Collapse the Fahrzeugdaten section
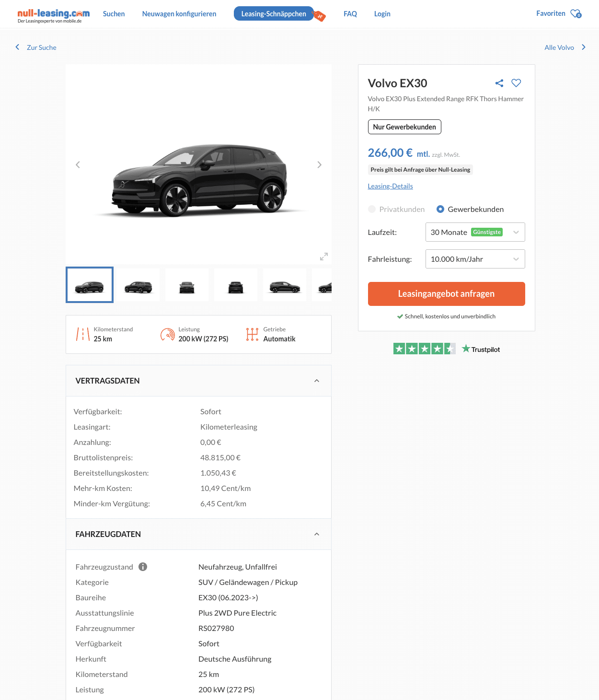Viewport: 599px width, 700px height. click(317, 534)
